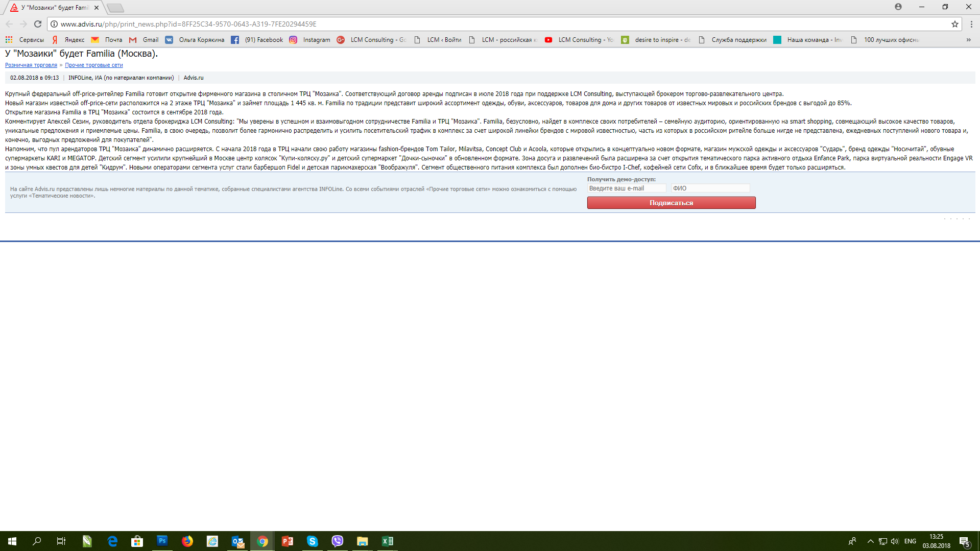Viewport: 980px width, 551px height.
Task: Open the Facebook bookmark
Action: click(257, 40)
